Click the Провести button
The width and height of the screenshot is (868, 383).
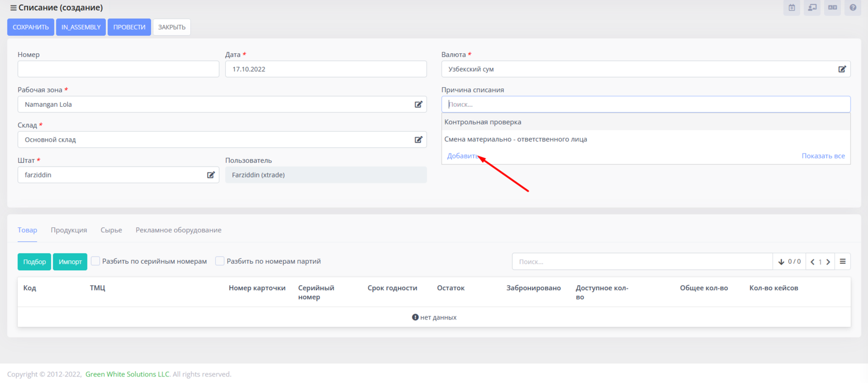[129, 27]
